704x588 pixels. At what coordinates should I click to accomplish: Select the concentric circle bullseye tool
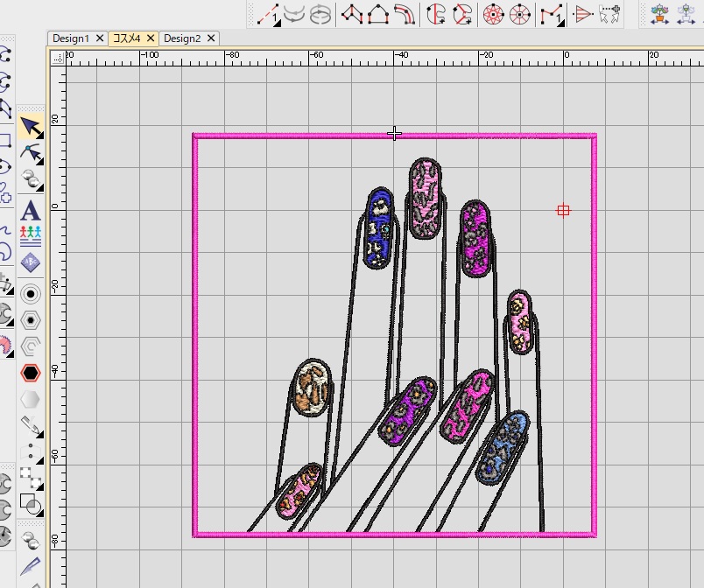(31, 294)
